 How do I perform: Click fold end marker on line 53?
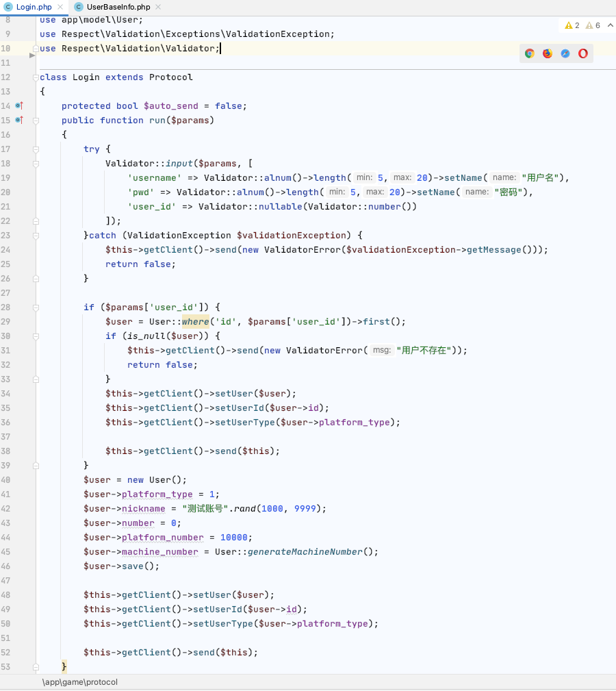click(x=36, y=667)
